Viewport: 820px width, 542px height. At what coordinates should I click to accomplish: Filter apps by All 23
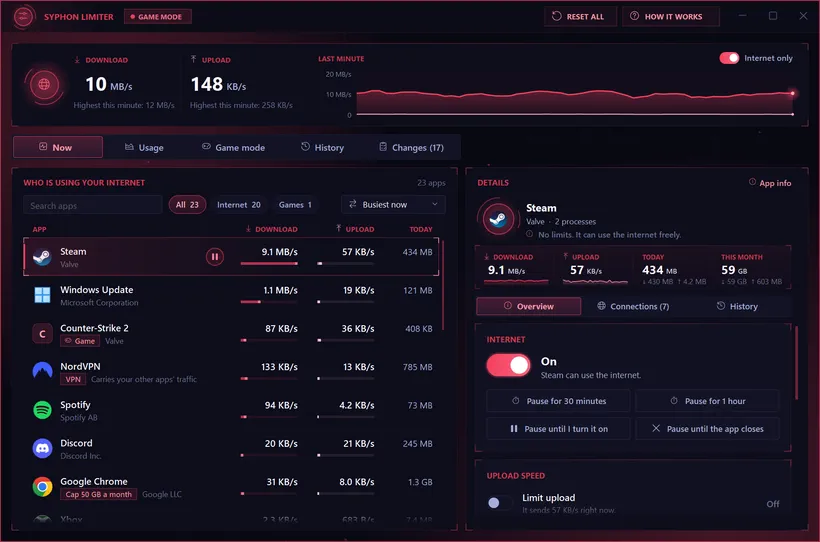(187, 205)
